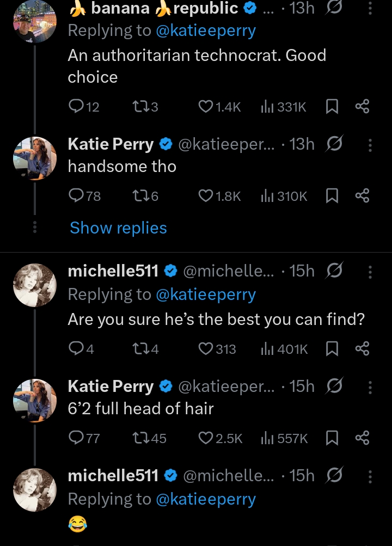Image resolution: width=392 pixels, height=546 pixels.
Task: Open more options for banana republic's tweet
Action: pyautogui.click(x=370, y=8)
